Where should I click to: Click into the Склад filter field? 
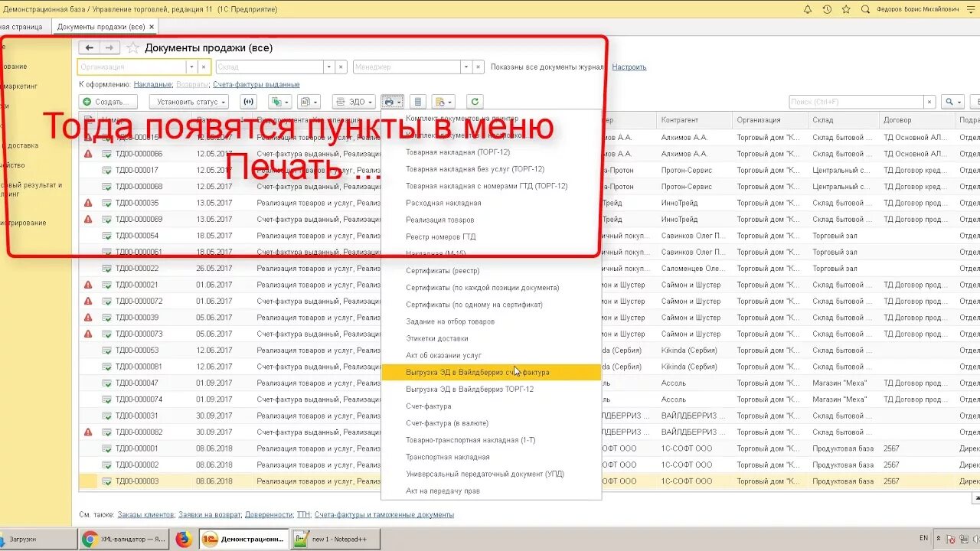(x=269, y=67)
